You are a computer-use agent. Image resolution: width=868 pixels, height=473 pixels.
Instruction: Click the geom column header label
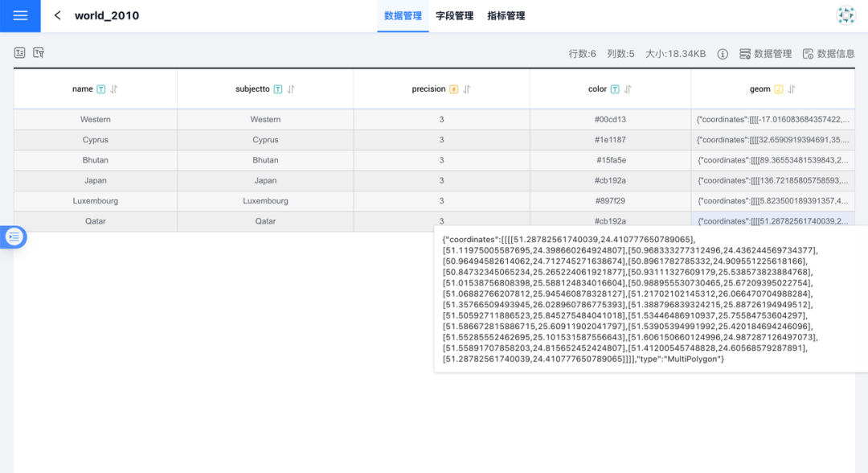[760, 89]
